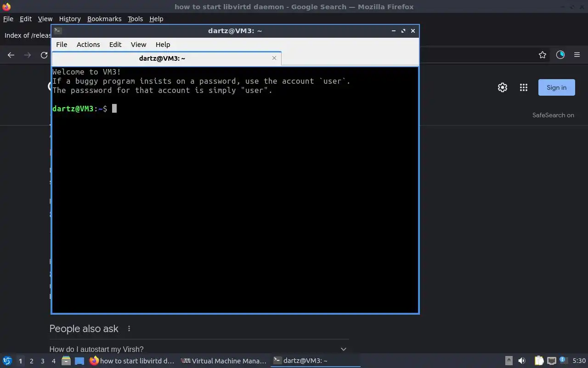Viewport: 588px width, 368px height.
Task: Switch to the Firefox window in taskbar
Action: 132,361
